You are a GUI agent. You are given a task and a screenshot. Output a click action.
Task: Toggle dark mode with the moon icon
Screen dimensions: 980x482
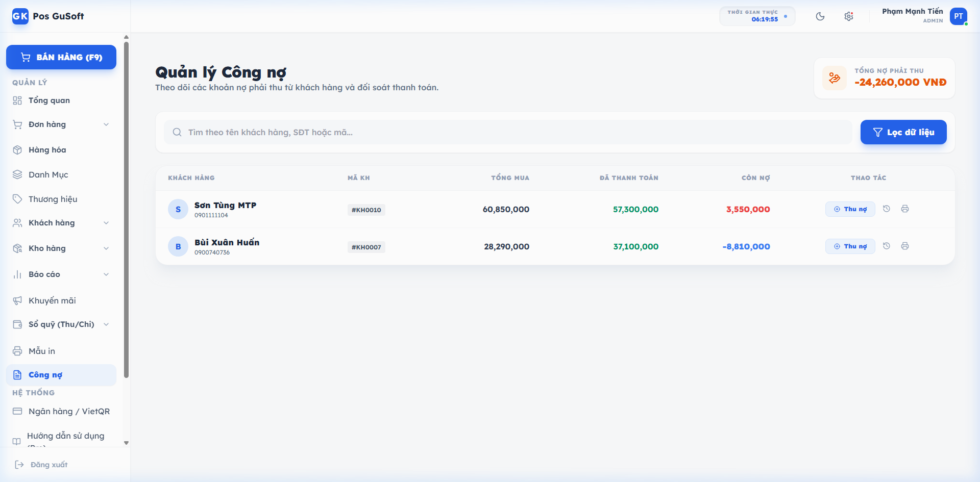tap(820, 16)
